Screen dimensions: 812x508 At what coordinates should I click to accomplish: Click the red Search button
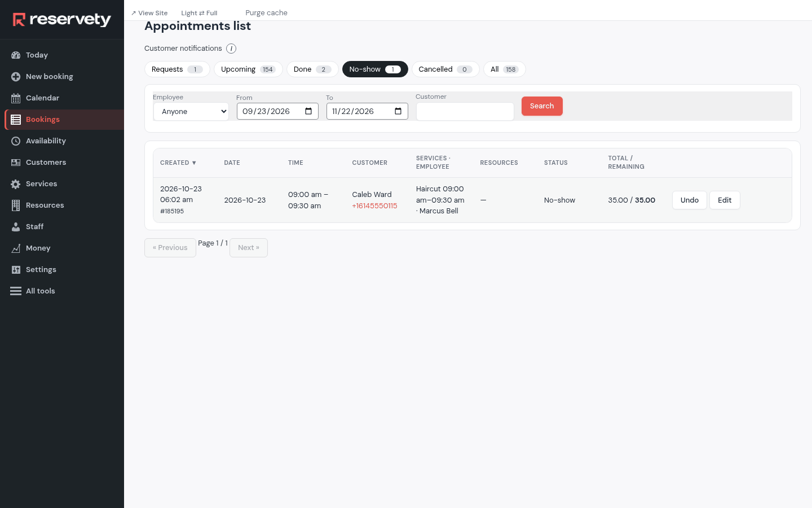542,106
